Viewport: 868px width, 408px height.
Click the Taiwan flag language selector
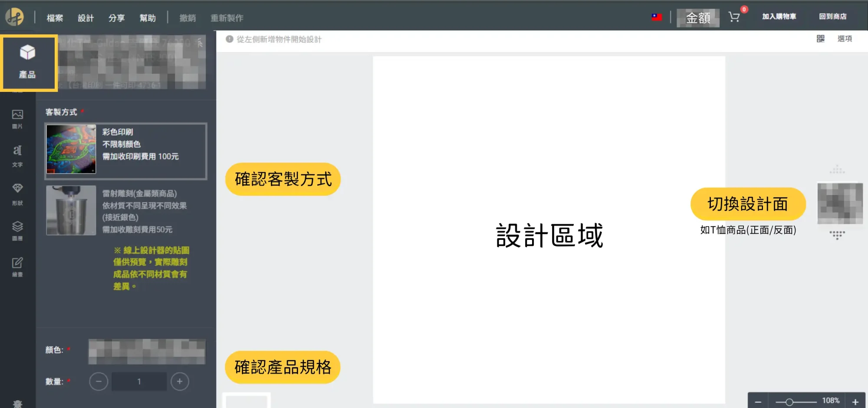click(x=657, y=17)
